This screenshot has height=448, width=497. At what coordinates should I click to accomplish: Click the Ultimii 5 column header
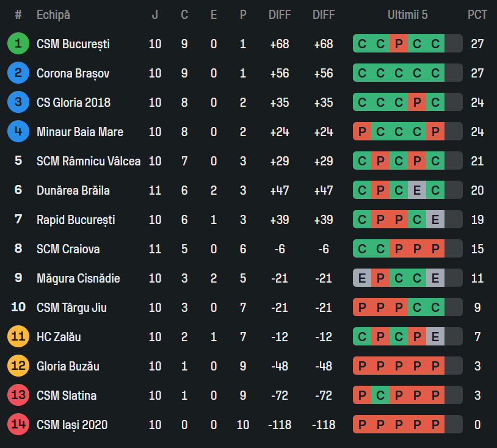[407, 15]
